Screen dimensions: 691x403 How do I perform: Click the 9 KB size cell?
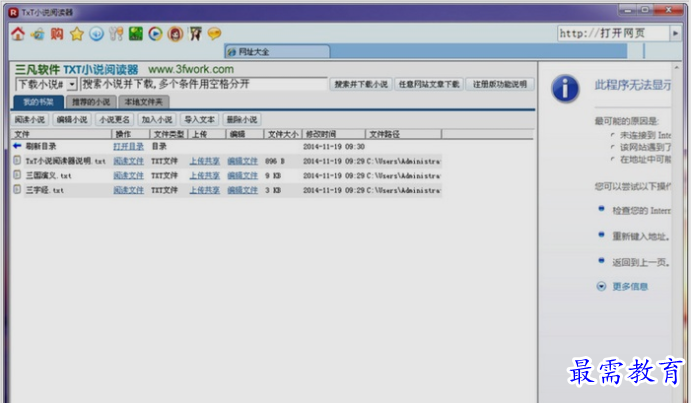pyautogui.click(x=273, y=175)
